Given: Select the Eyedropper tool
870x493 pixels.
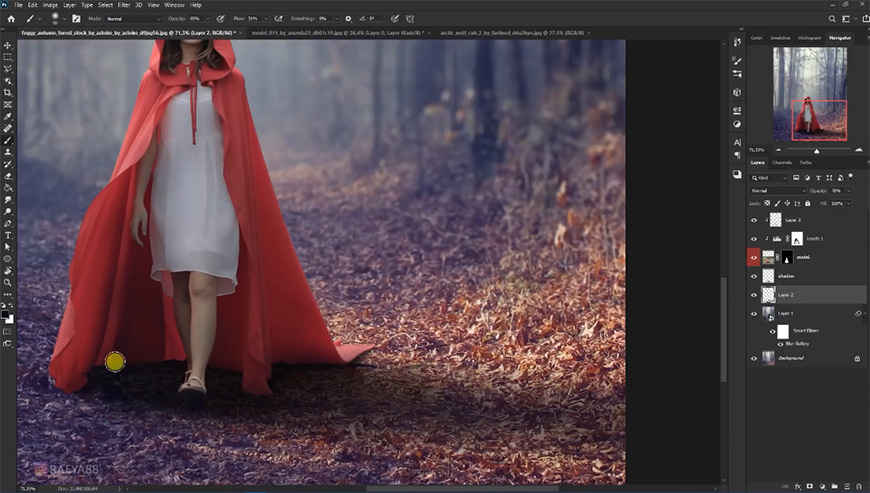Looking at the screenshot, I should [x=8, y=116].
